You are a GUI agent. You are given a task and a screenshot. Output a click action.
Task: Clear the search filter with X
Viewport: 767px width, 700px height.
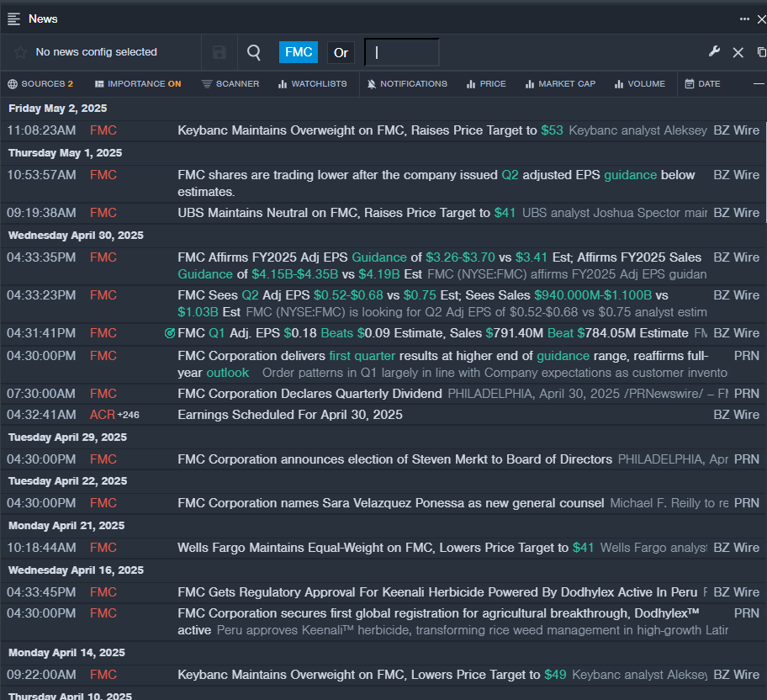(738, 52)
